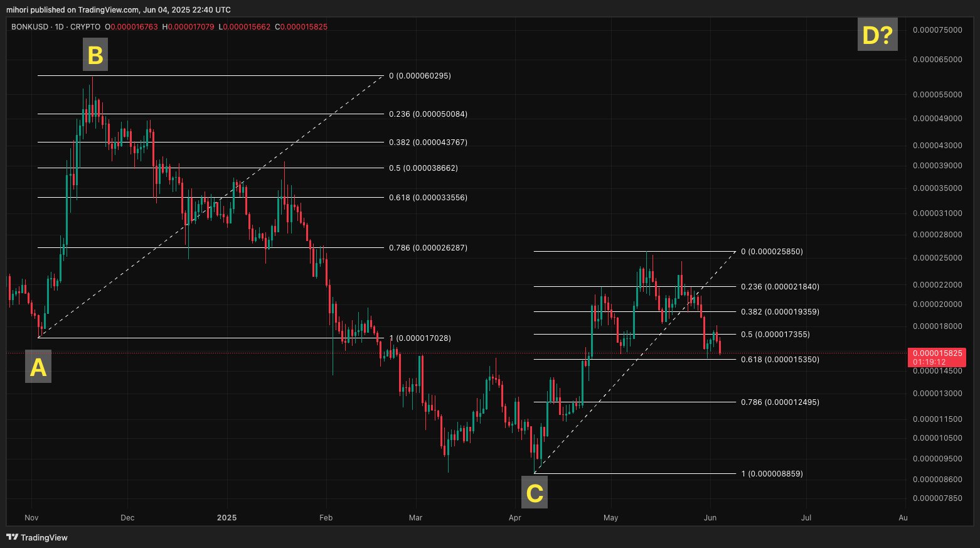Click the BONKUSD symbol title
This screenshot has width=980, height=548.
(56, 27)
